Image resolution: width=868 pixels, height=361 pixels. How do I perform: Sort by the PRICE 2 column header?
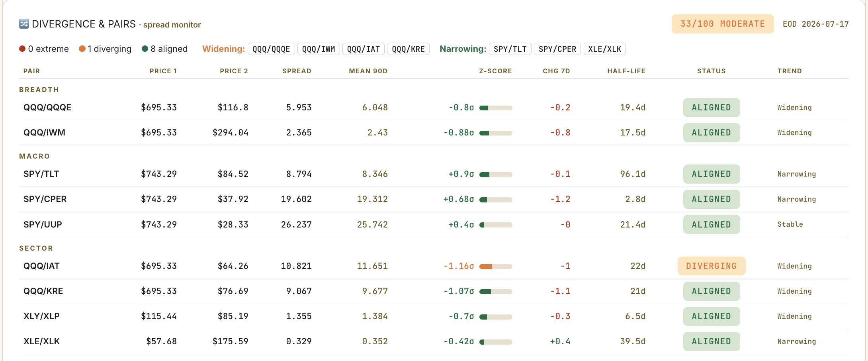234,71
